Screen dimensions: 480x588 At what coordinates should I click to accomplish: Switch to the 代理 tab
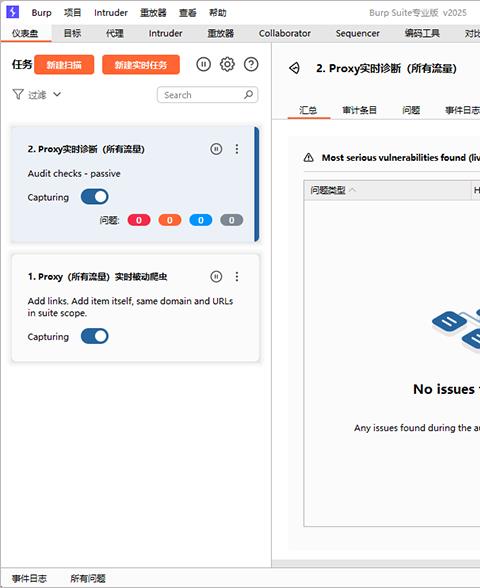click(115, 33)
